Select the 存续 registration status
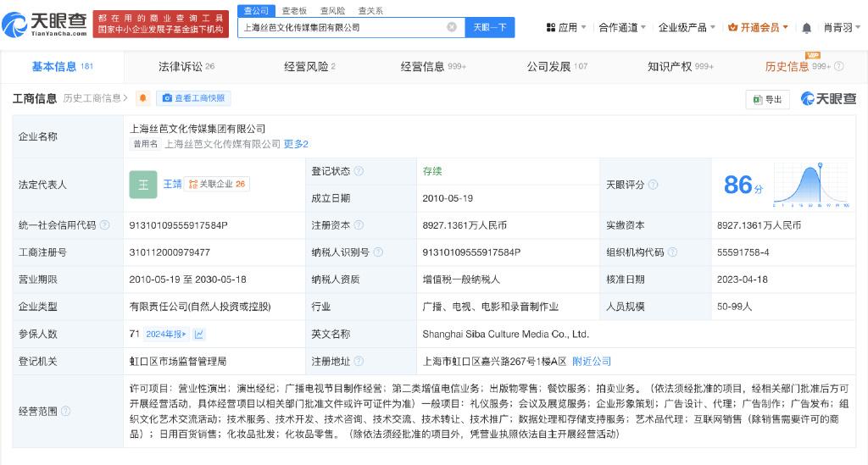Screen dimensions: 868x465 (x=432, y=171)
